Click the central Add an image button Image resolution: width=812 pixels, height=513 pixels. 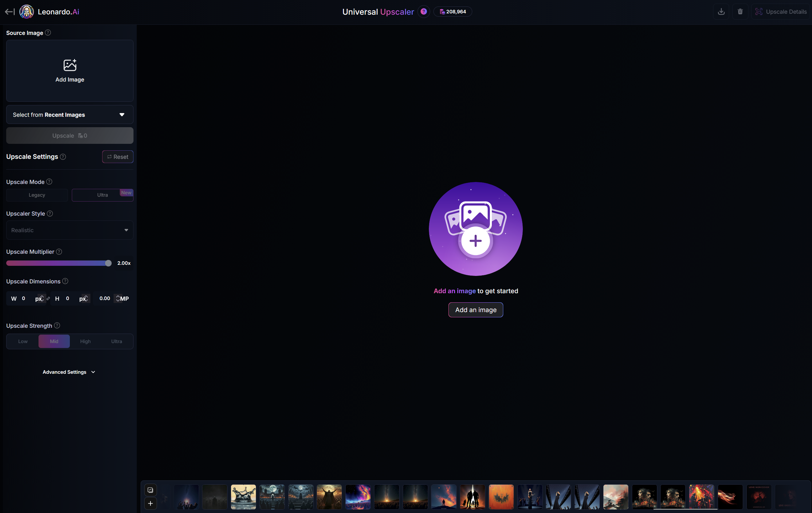tap(476, 310)
